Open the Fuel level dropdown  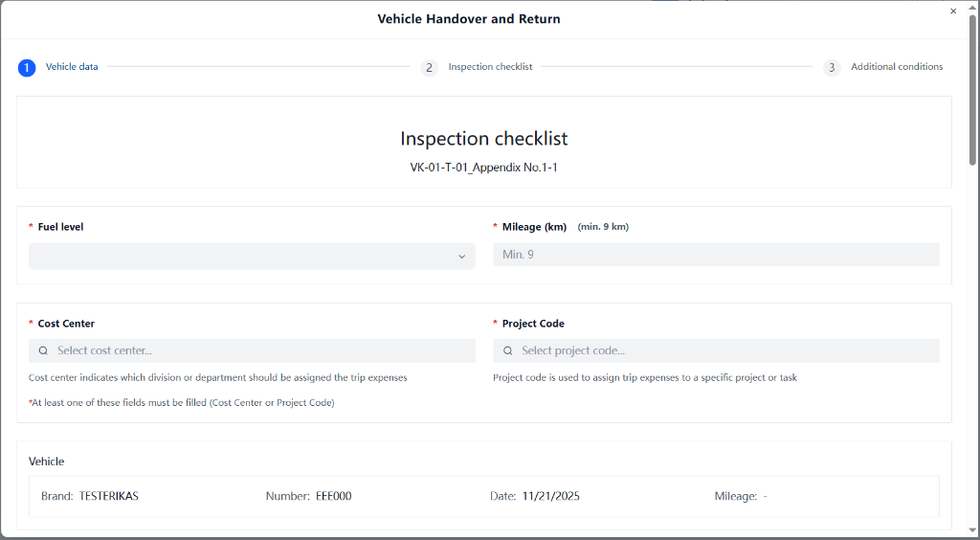pos(252,257)
